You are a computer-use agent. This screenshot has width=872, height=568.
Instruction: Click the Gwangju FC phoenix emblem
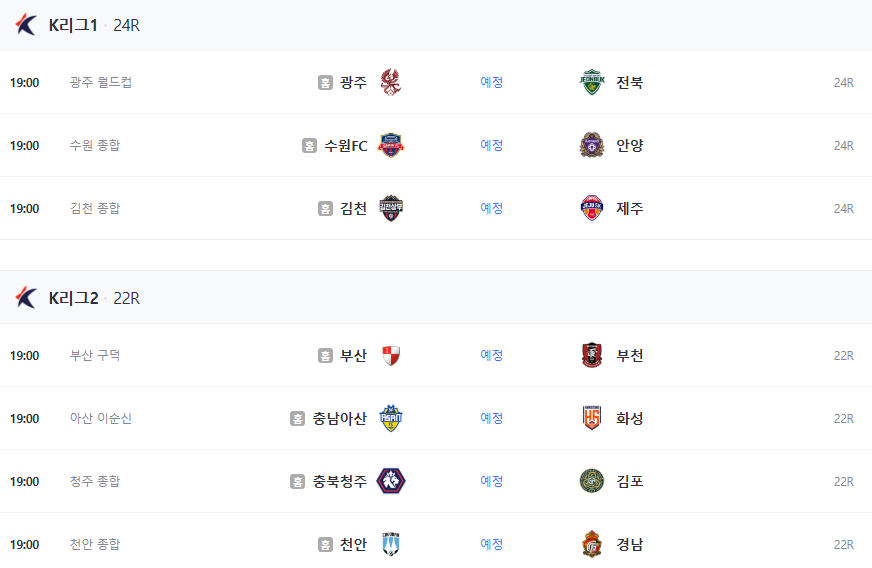[x=391, y=82]
